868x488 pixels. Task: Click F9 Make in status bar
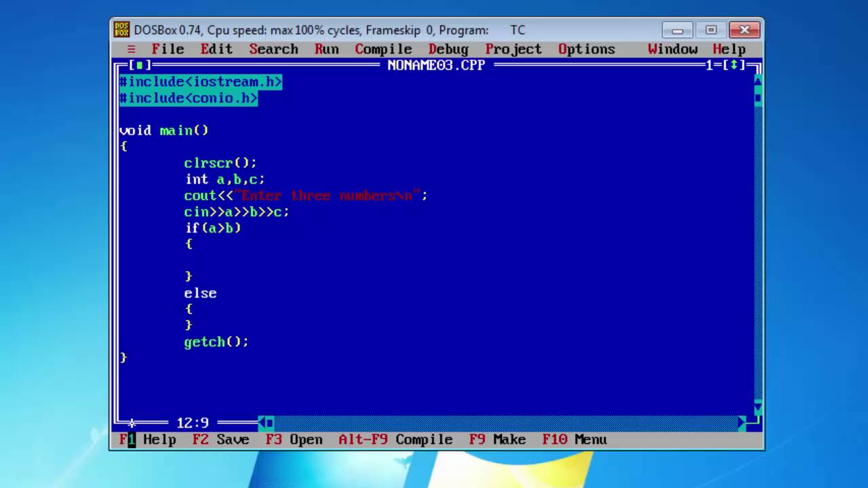[x=497, y=439]
